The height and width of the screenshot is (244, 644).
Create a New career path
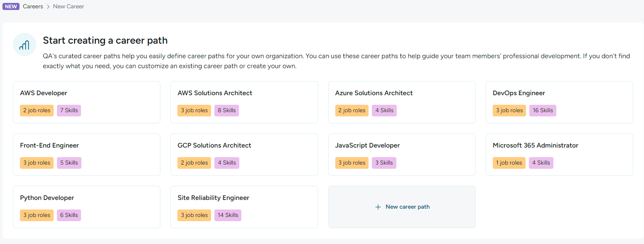coord(402,207)
